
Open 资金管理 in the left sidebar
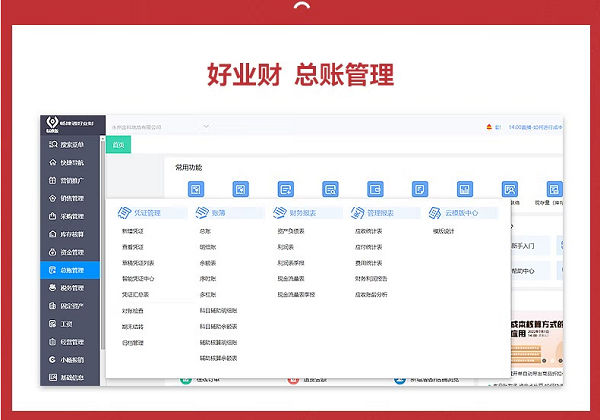click(70, 252)
